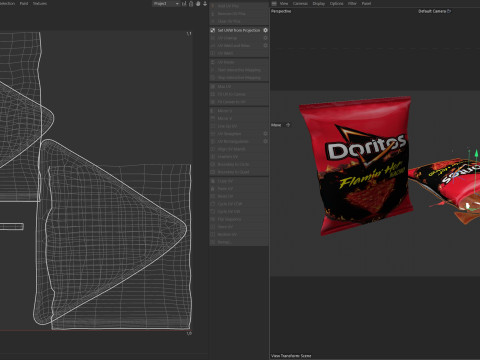Open the Display menu of 3D viewport

point(319,4)
